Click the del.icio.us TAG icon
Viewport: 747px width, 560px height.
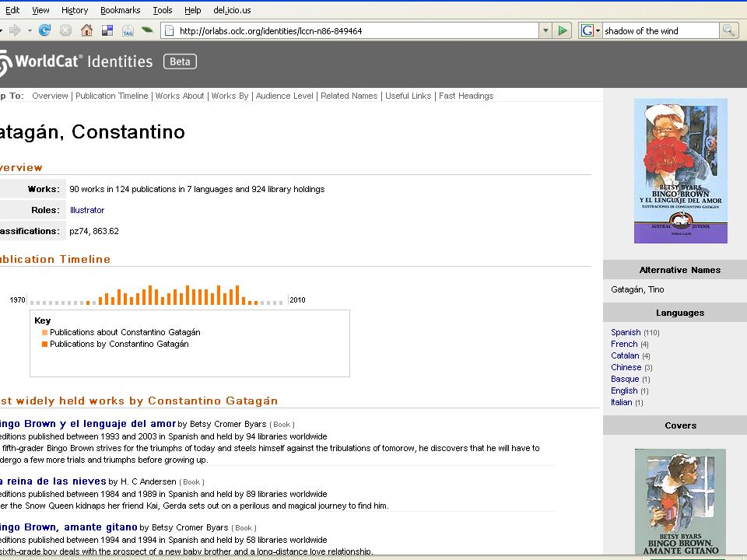(x=128, y=31)
